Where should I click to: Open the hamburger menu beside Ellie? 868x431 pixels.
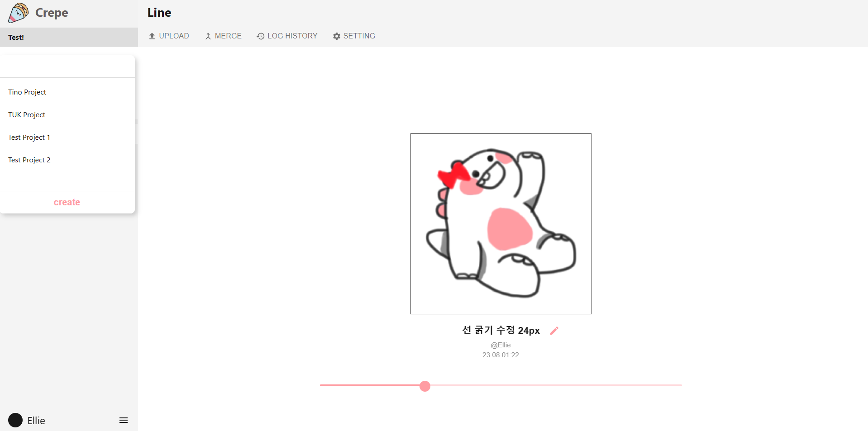123,420
